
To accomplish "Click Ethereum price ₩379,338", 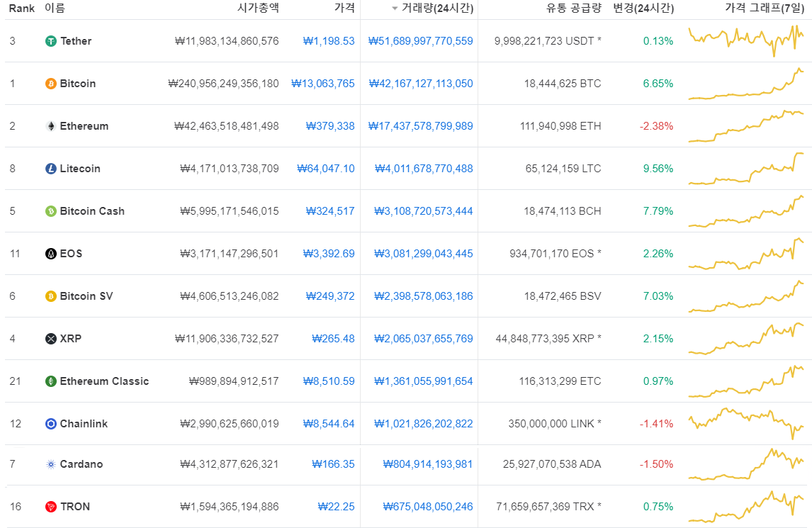I will tap(330, 126).
